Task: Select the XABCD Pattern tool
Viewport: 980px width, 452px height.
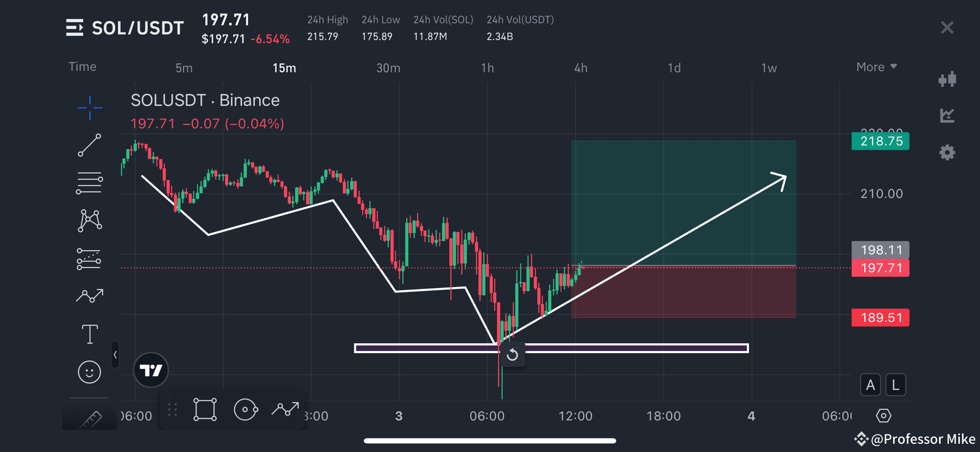Action: coord(90,220)
